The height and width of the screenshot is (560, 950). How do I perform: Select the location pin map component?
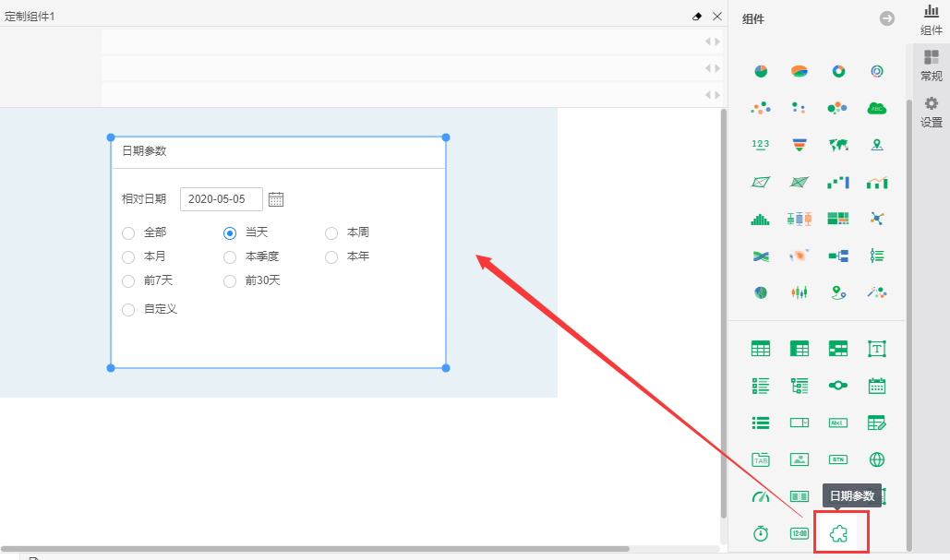877,145
